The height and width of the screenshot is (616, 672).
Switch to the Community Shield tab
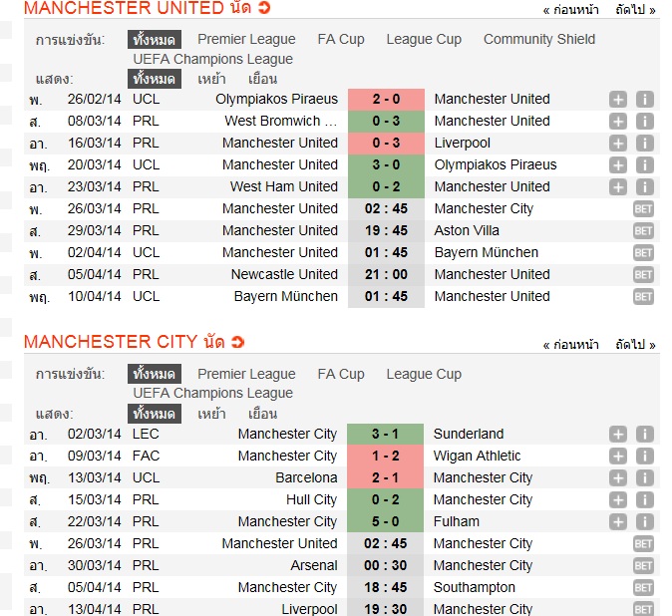point(539,39)
